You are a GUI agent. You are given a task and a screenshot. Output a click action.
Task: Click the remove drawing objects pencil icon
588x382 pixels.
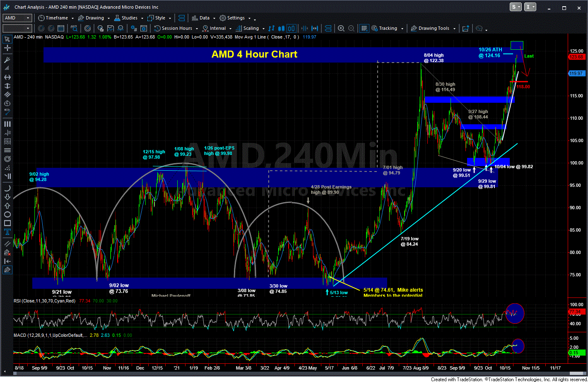pos(7,253)
